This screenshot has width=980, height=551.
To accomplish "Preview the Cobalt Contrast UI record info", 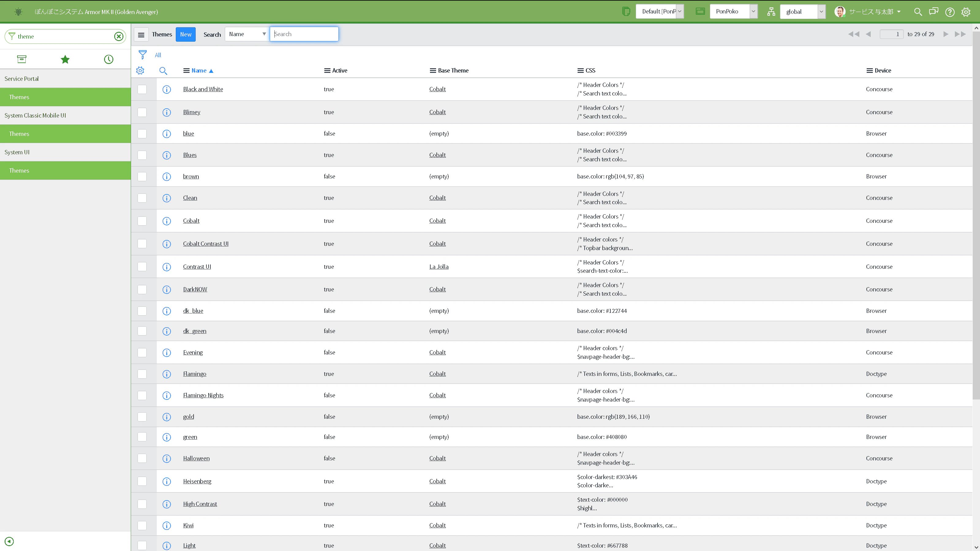I will click(x=167, y=244).
